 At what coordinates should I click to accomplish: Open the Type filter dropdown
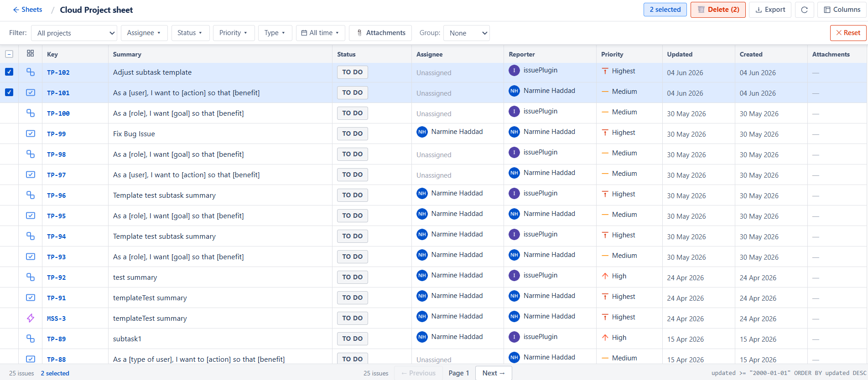(x=275, y=33)
